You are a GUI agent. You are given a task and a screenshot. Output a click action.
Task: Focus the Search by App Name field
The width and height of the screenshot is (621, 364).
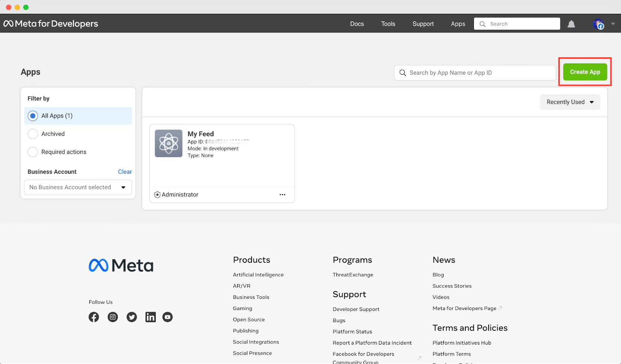click(x=475, y=73)
